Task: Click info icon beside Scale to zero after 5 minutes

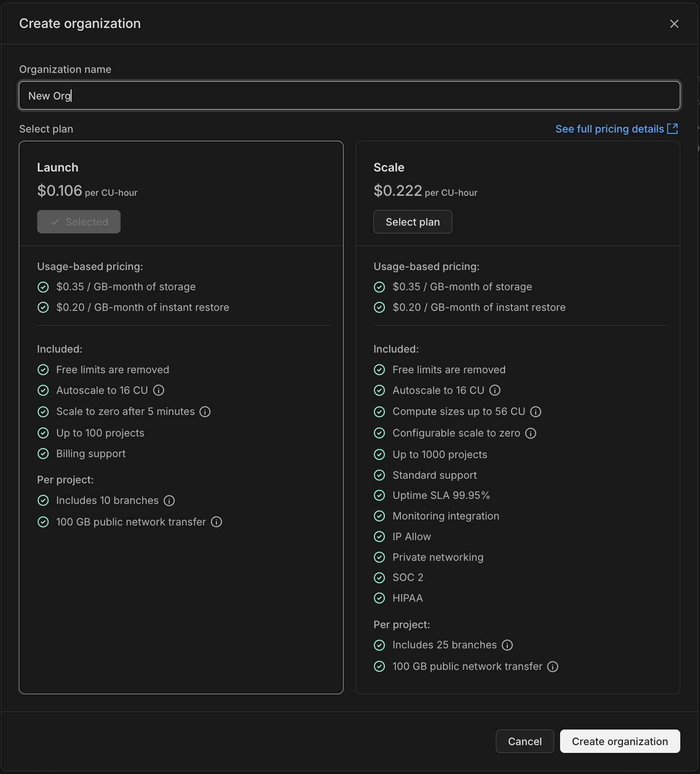Action: coord(205,412)
